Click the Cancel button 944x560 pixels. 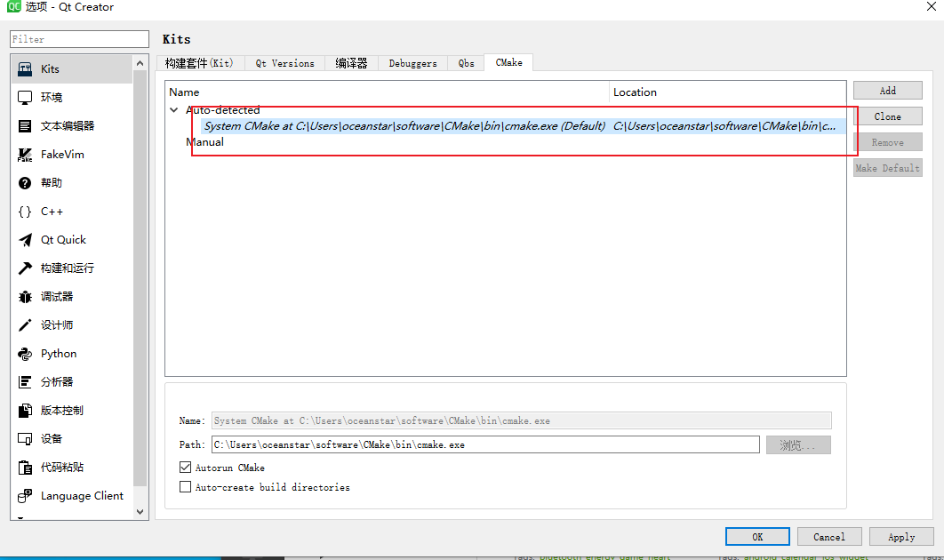click(829, 537)
